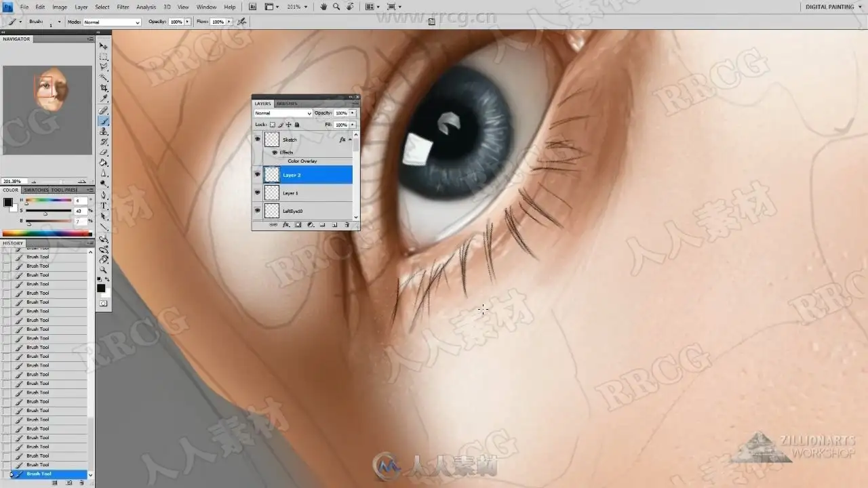The height and width of the screenshot is (488, 868).
Task: Switch to the Brushes tab
Action: tap(287, 104)
